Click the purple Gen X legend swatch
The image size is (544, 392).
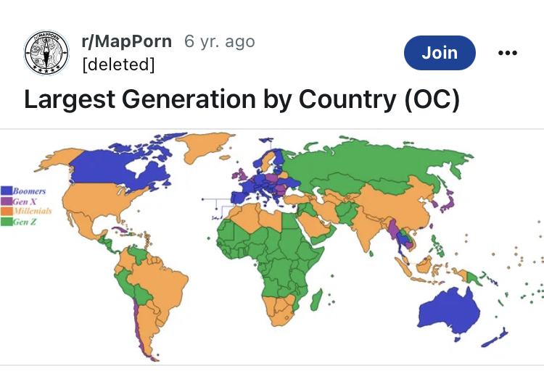(x=7, y=201)
